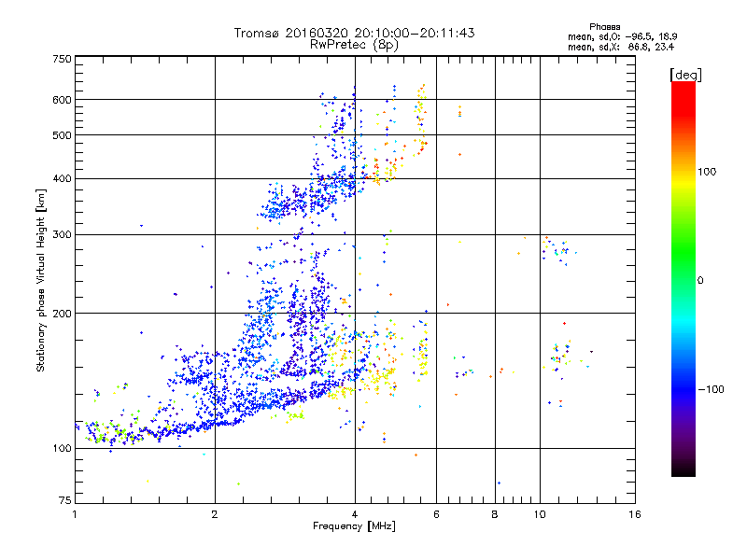Click the y-axis tick label '400'

tap(62, 178)
